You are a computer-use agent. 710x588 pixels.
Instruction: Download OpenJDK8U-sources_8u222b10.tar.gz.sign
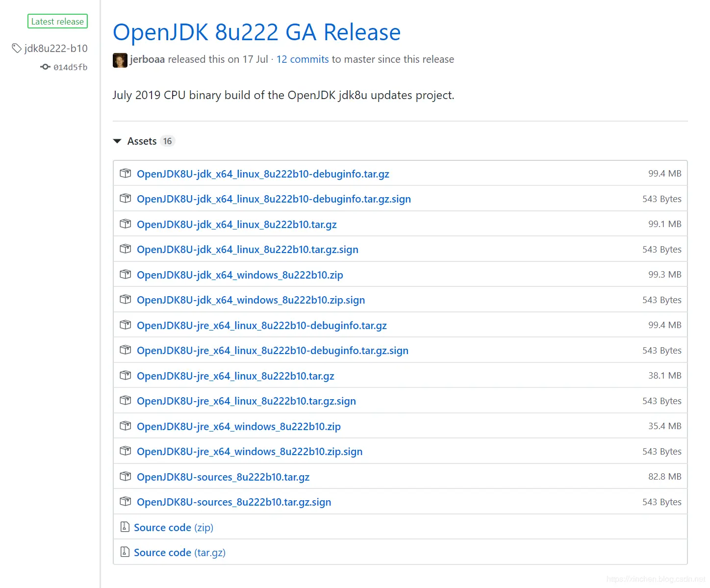tap(234, 502)
